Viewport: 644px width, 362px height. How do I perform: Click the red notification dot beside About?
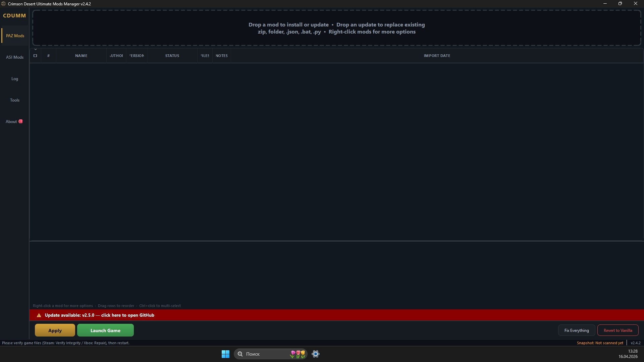20,121
